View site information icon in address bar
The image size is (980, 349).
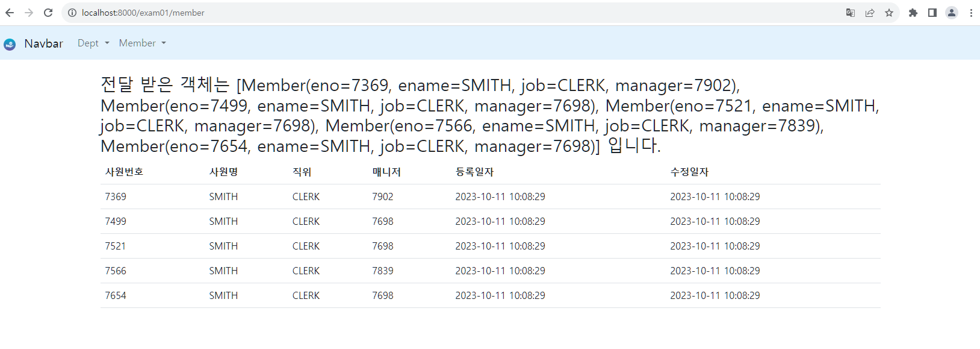tap(72, 13)
